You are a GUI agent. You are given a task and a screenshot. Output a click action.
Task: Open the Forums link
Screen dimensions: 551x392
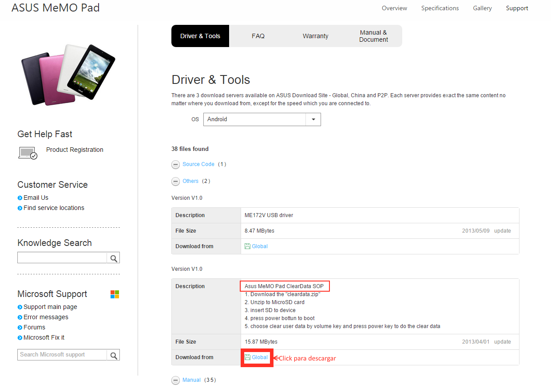point(34,327)
